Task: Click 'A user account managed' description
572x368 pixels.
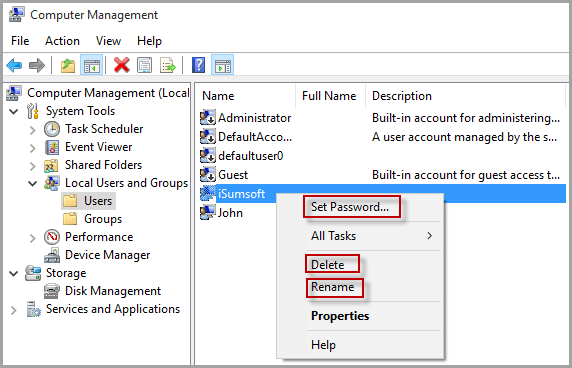Action: [464, 137]
